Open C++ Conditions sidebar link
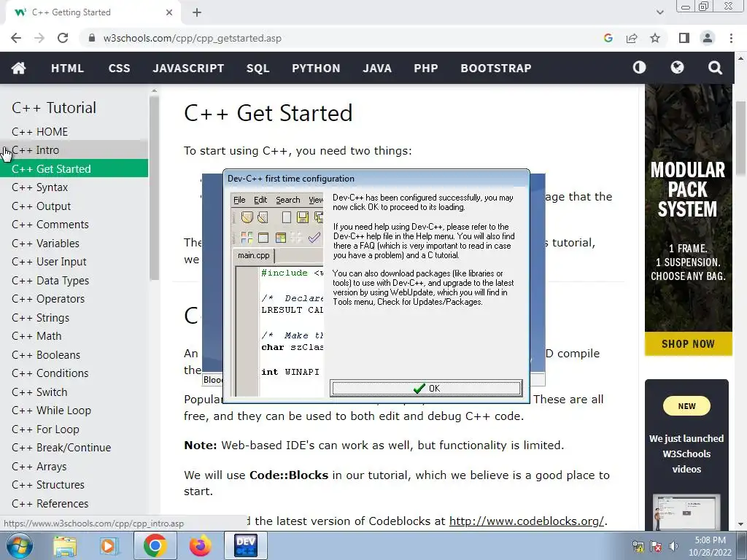 [74, 373]
